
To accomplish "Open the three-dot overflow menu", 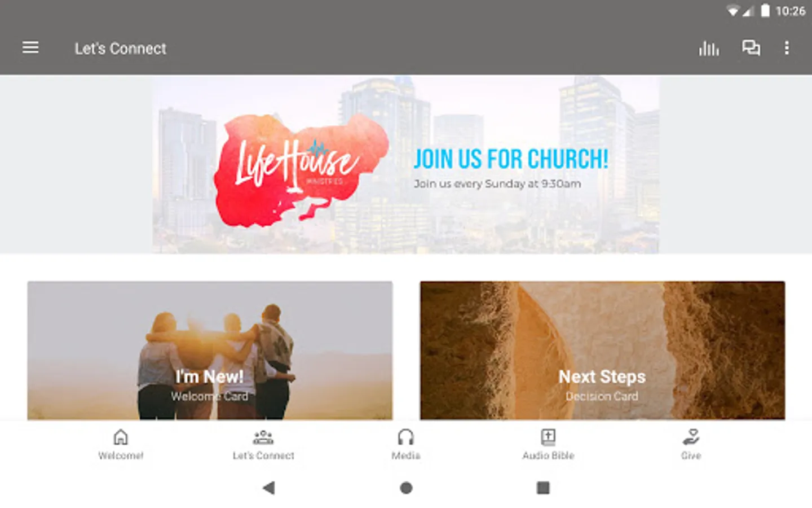I will [787, 48].
